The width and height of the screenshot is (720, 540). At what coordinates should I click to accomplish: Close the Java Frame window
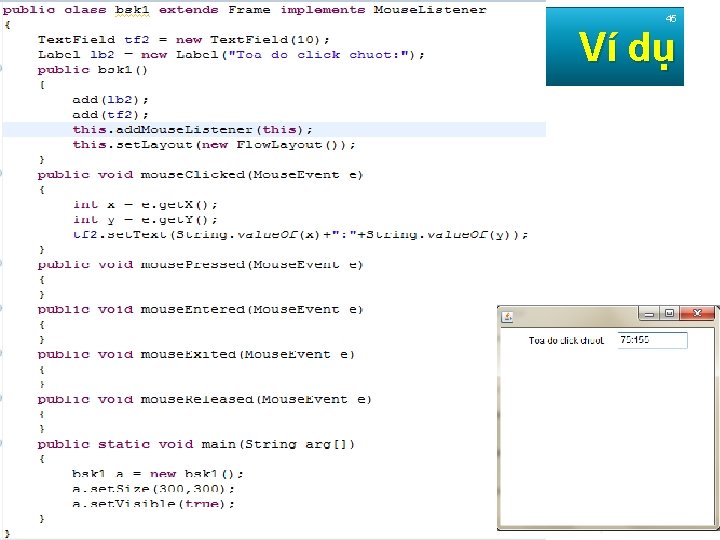click(697, 313)
